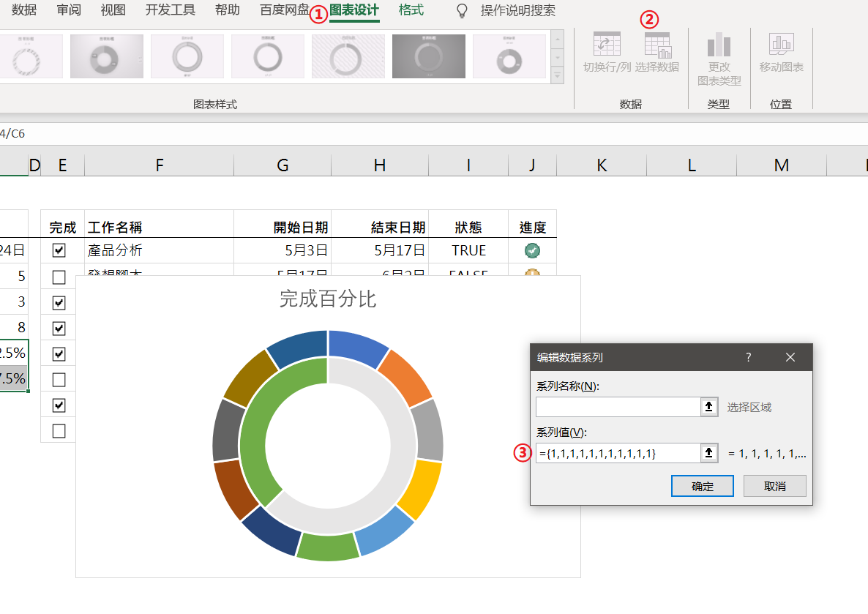Click green checkmark status icon in 進度 column

(532, 251)
